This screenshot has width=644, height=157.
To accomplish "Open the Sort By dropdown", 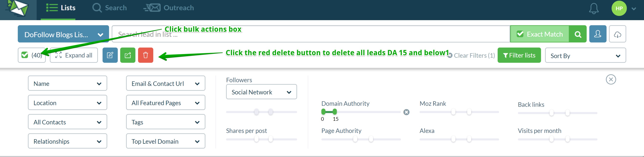I will (586, 55).
